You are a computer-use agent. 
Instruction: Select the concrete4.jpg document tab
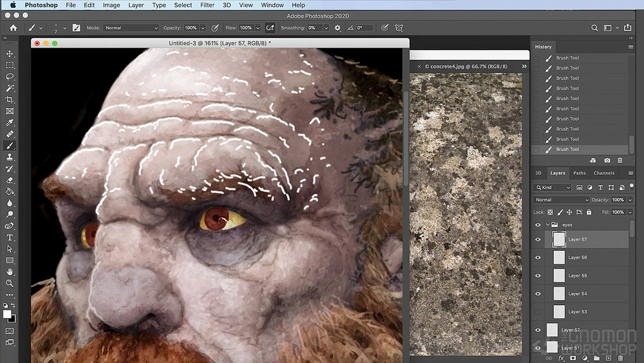pos(466,66)
